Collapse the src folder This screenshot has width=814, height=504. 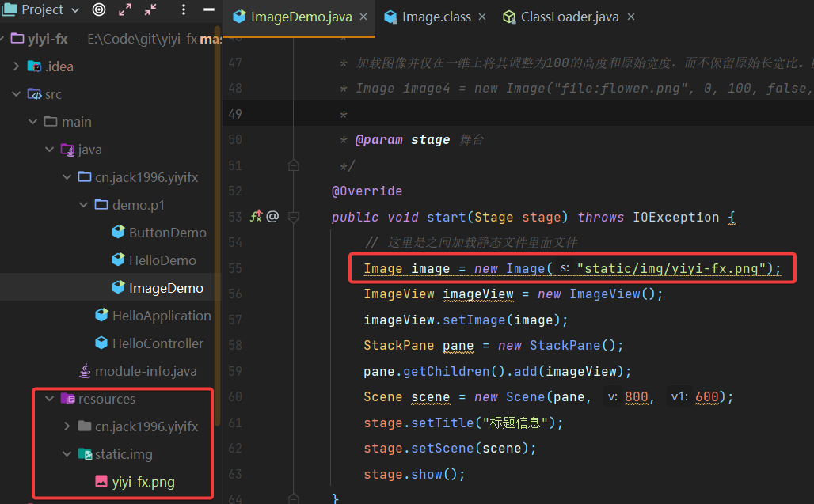[x=16, y=94]
